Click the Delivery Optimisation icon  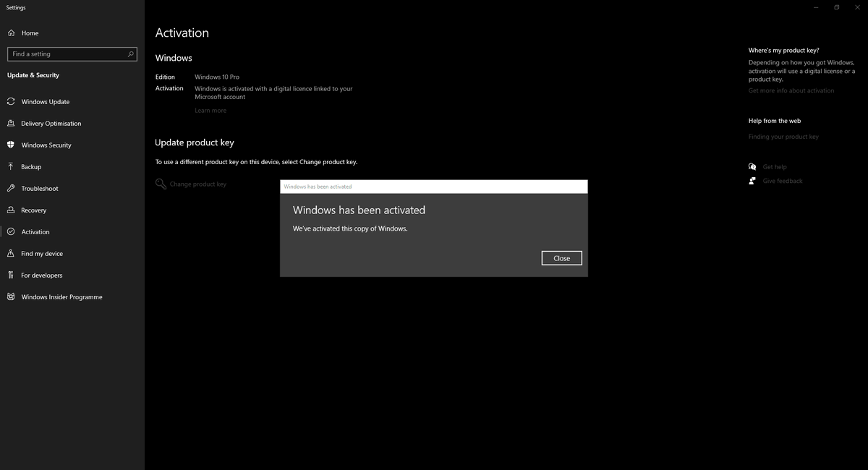(11, 123)
